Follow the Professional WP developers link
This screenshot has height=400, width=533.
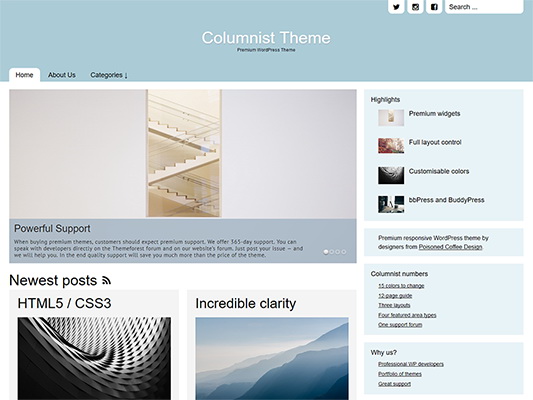(x=411, y=364)
